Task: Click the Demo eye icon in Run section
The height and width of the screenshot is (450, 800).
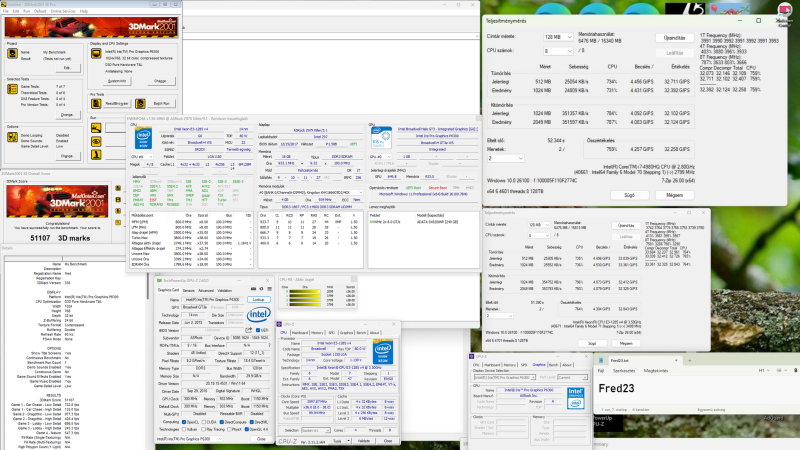Action: pos(96,141)
